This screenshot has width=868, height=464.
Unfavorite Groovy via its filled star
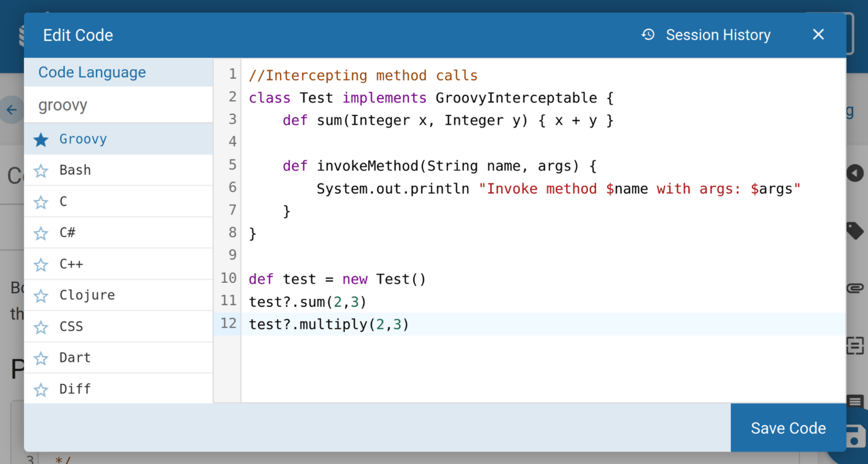tap(41, 139)
